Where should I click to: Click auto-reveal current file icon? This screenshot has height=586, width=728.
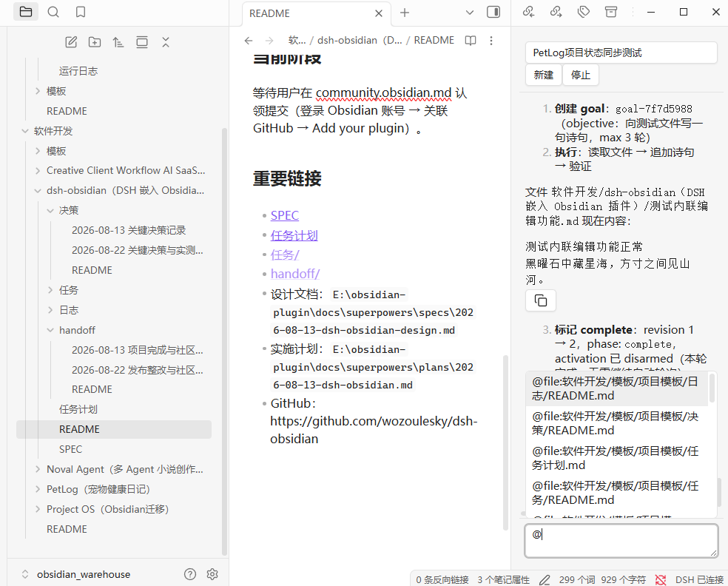click(x=142, y=42)
